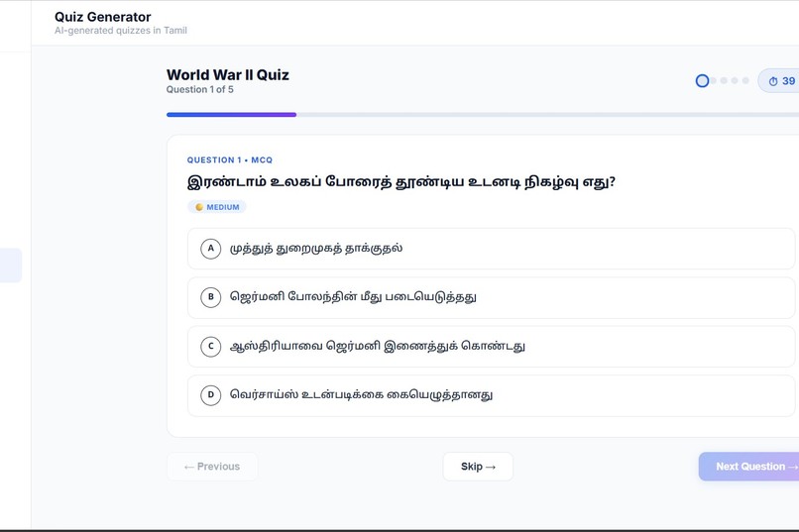Screen dimensions: 799x532
Task: Click the "AI-generated quizzes in Tamil" subtitle
Action: [x=121, y=31]
